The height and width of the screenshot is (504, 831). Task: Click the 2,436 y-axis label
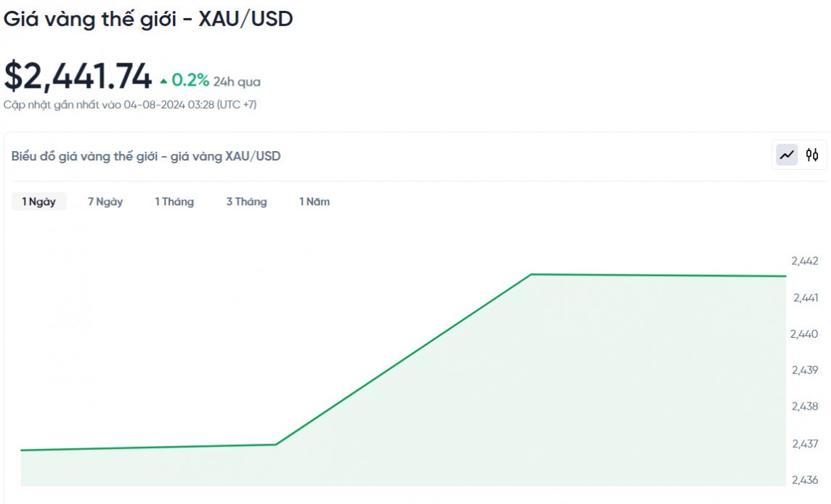pos(804,480)
